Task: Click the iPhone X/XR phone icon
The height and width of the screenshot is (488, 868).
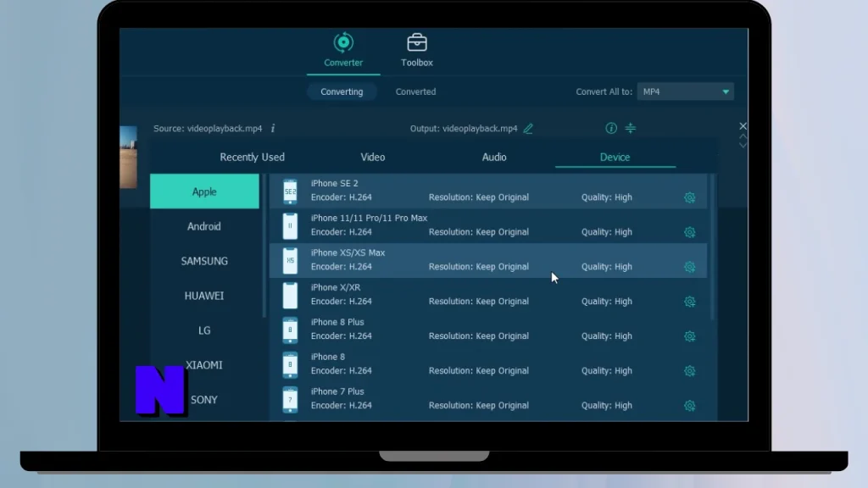Action: coord(290,296)
